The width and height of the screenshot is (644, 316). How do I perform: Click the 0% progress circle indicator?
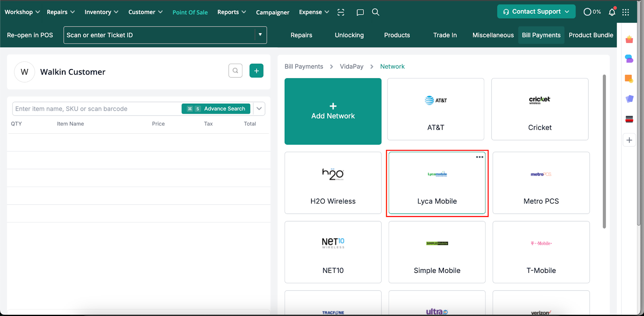[x=592, y=12]
